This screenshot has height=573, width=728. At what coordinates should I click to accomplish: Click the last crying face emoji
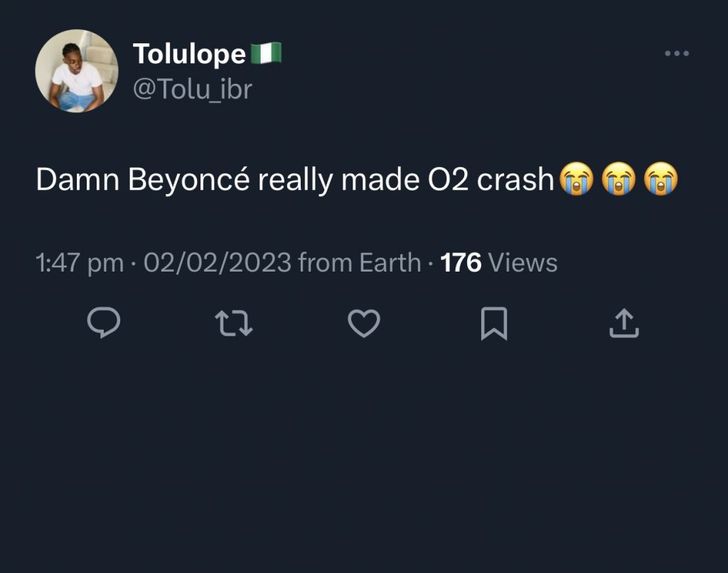[x=660, y=180]
